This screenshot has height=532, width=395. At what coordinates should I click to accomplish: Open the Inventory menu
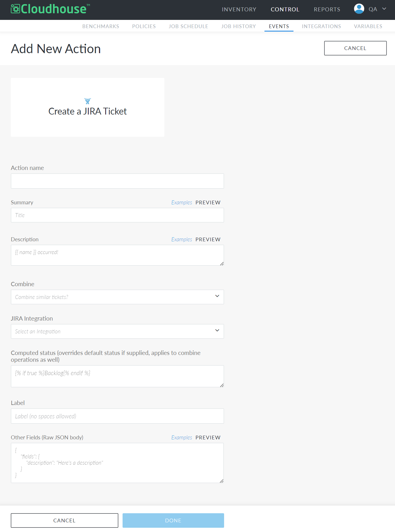pos(239,9)
